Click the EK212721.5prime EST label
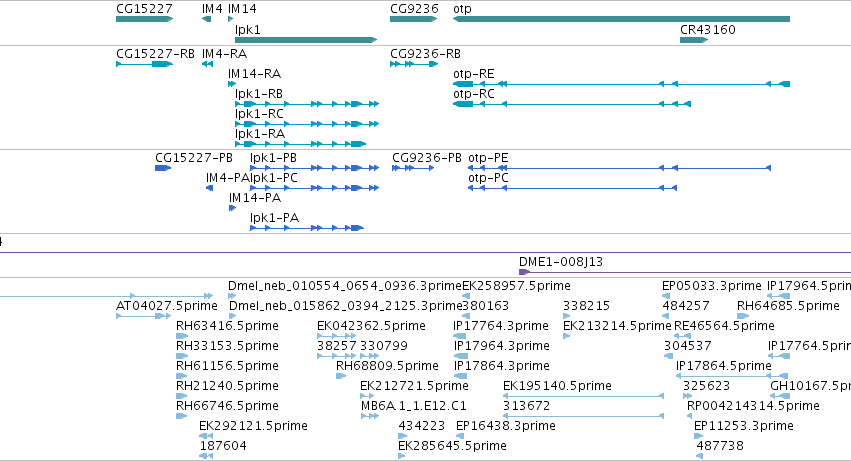Image resolution: width=851 pixels, height=461 pixels. 414,386
